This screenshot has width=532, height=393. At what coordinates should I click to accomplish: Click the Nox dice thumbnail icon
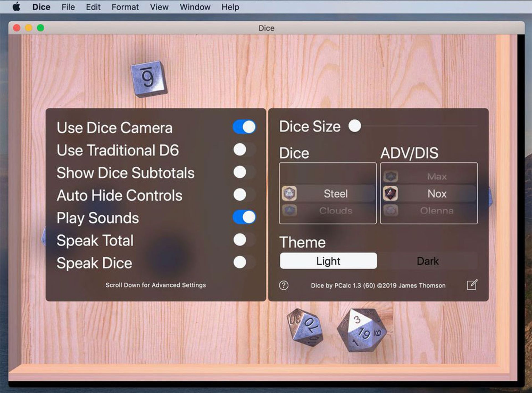(x=390, y=193)
